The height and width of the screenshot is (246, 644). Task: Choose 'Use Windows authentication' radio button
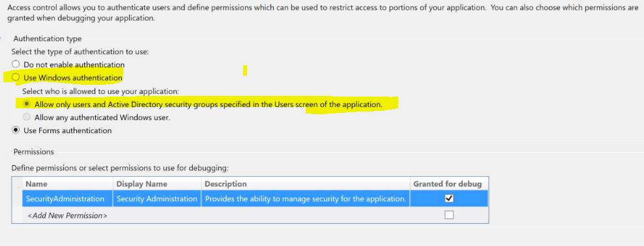[x=16, y=78]
